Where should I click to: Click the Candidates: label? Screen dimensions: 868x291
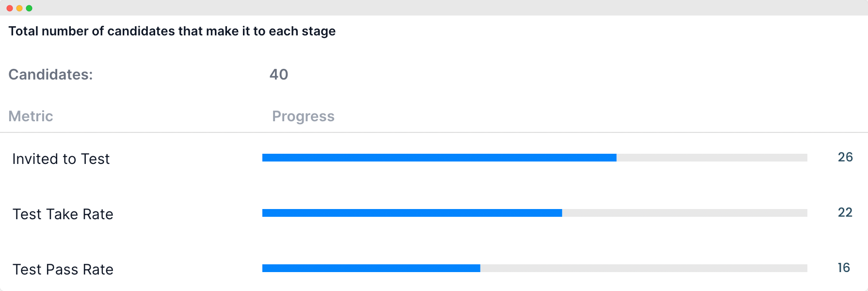pos(50,74)
